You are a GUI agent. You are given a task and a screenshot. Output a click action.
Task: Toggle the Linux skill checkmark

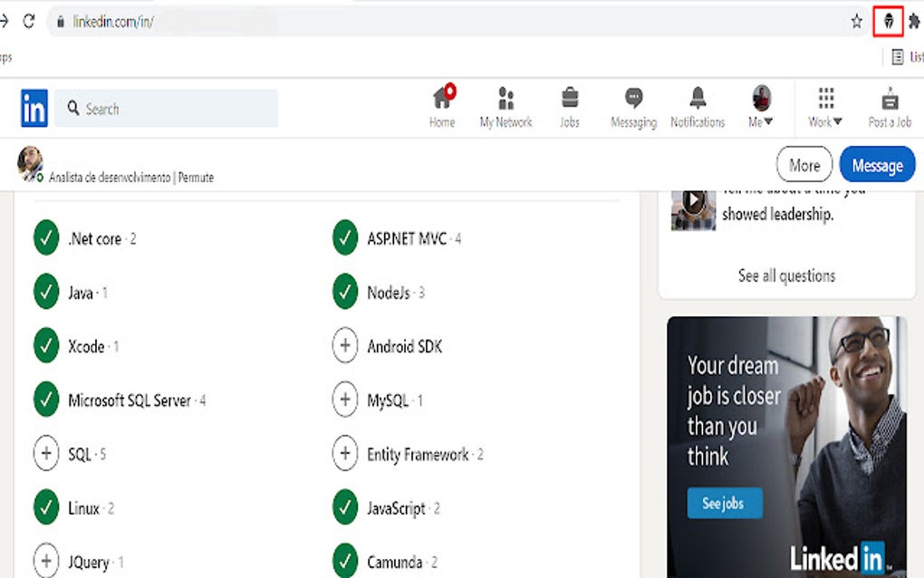[x=46, y=507]
